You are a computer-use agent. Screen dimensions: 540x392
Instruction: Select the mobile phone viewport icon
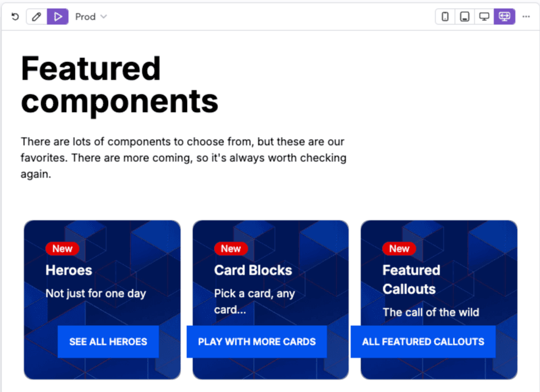tap(445, 16)
